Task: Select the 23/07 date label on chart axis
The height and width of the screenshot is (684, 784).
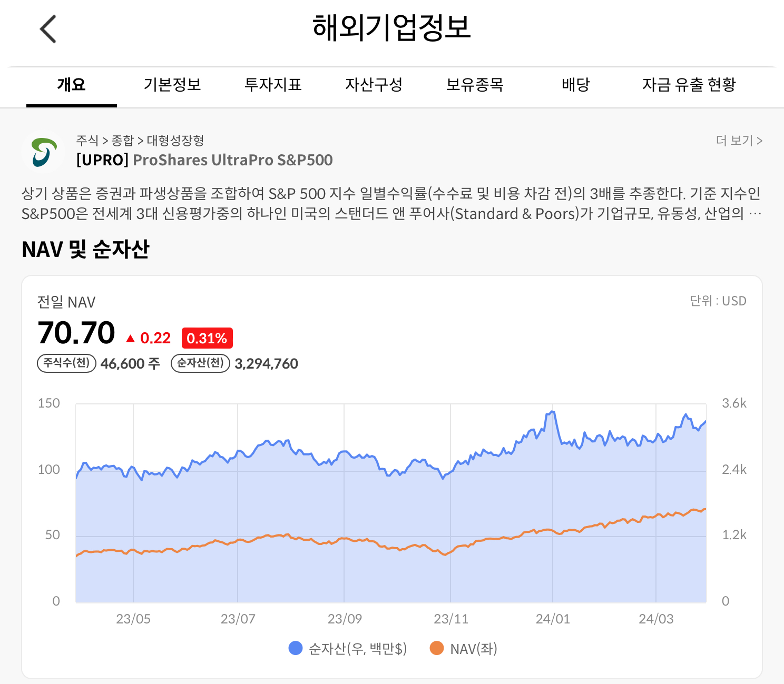Action: tap(238, 619)
